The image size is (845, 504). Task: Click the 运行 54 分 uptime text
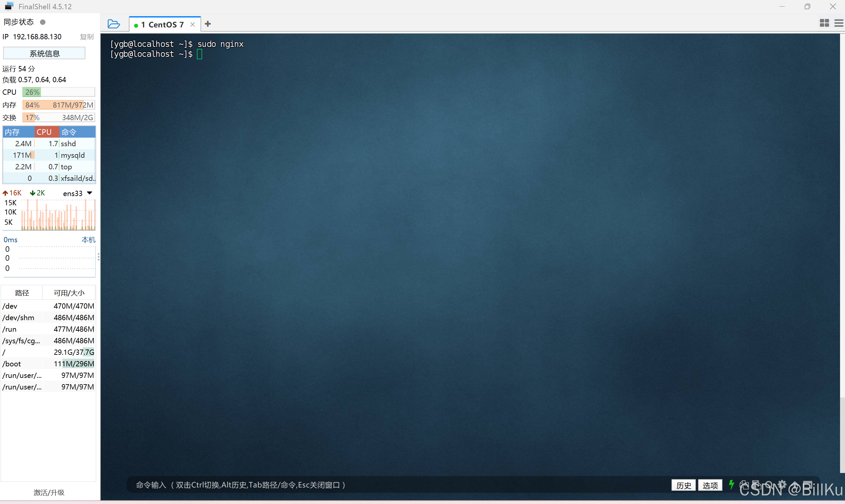click(19, 69)
